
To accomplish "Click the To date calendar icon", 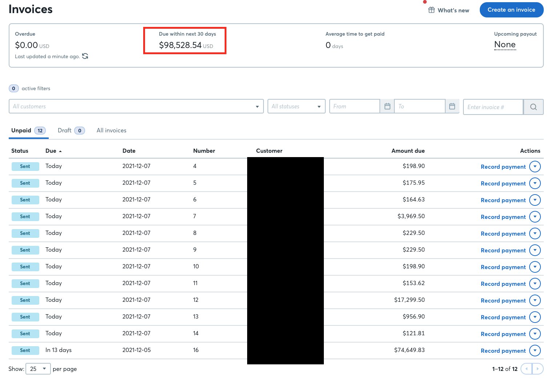I will click(452, 106).
